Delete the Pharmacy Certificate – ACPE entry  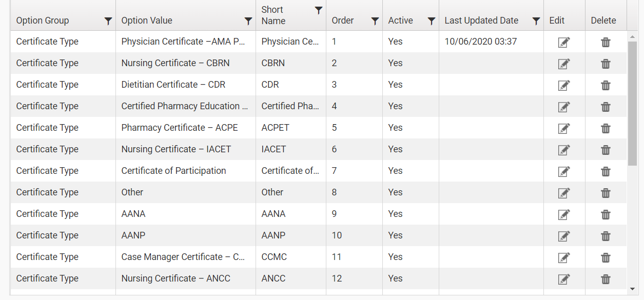(x=606, y=128)
